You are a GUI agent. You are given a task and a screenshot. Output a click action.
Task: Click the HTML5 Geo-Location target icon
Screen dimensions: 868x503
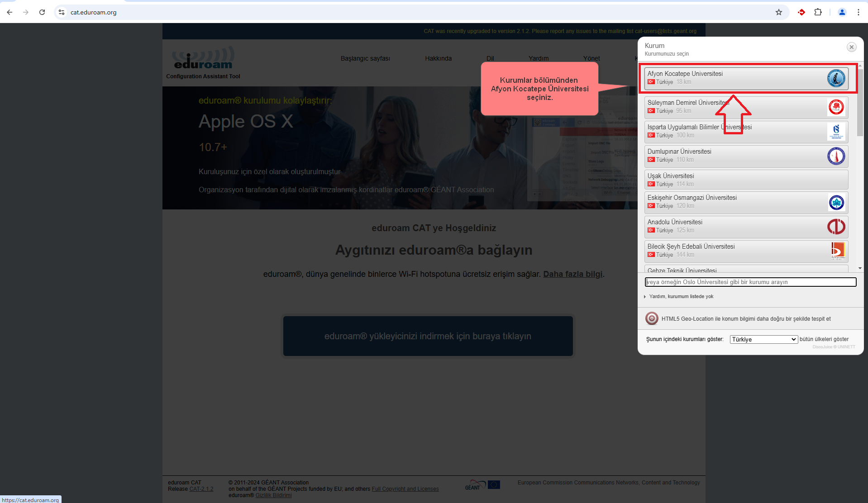pyautogui.click(x=652, y=318)
